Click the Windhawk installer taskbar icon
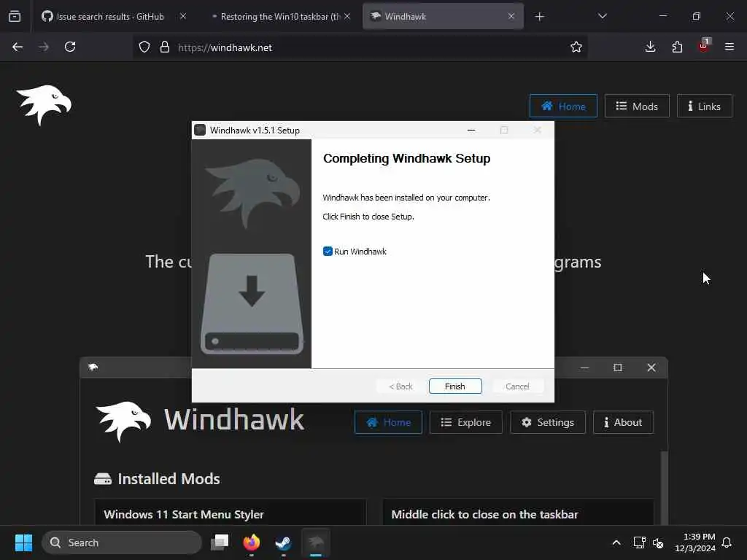This screenshot has width=747, height=560. 316,542
